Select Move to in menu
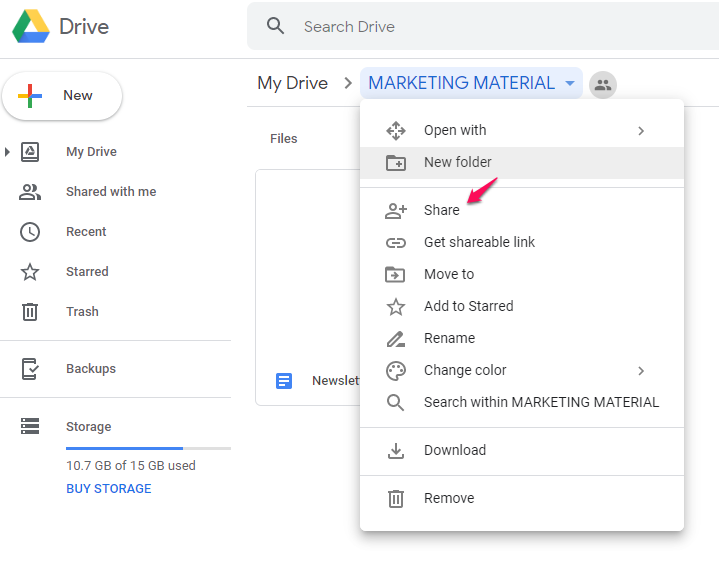The width and height of the screenshot is (719, 562). pos(522,275)
